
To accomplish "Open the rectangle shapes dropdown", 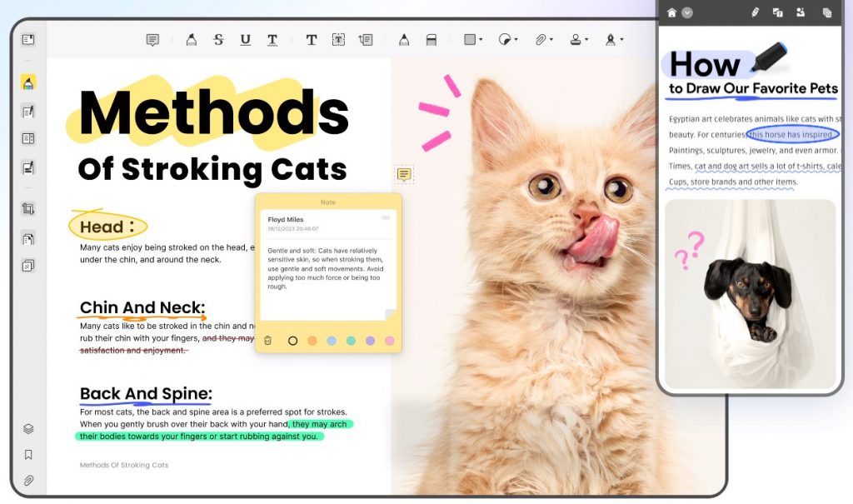I will click(473, 40).
